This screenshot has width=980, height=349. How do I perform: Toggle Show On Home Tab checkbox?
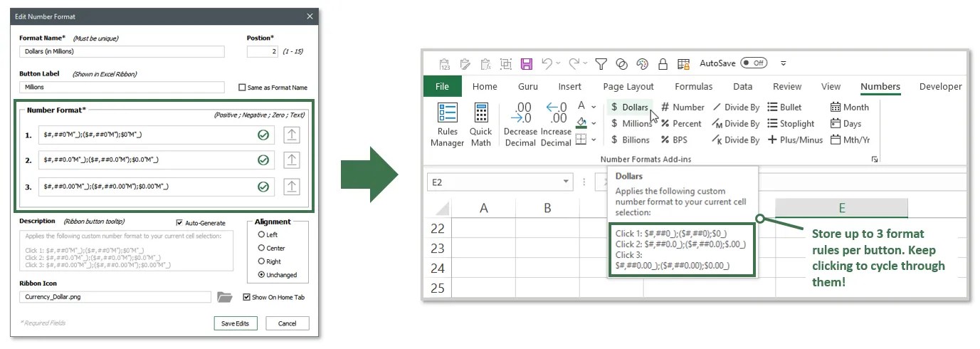click(x=246, y=297)
